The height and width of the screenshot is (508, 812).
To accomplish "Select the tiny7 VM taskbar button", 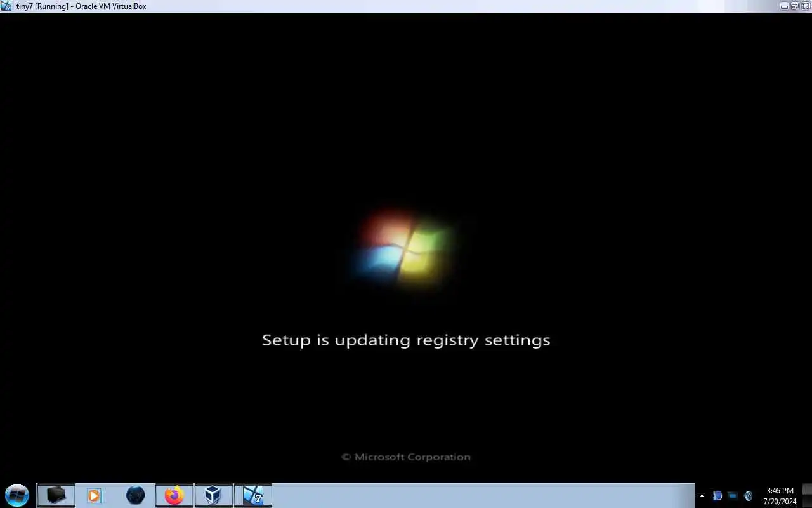I will tap(252, 495).
